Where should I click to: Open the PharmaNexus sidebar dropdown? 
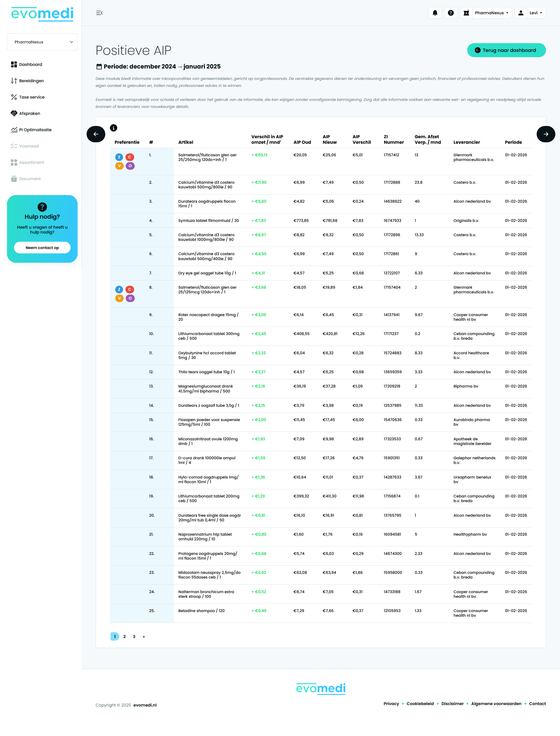[x=42, y=42]
